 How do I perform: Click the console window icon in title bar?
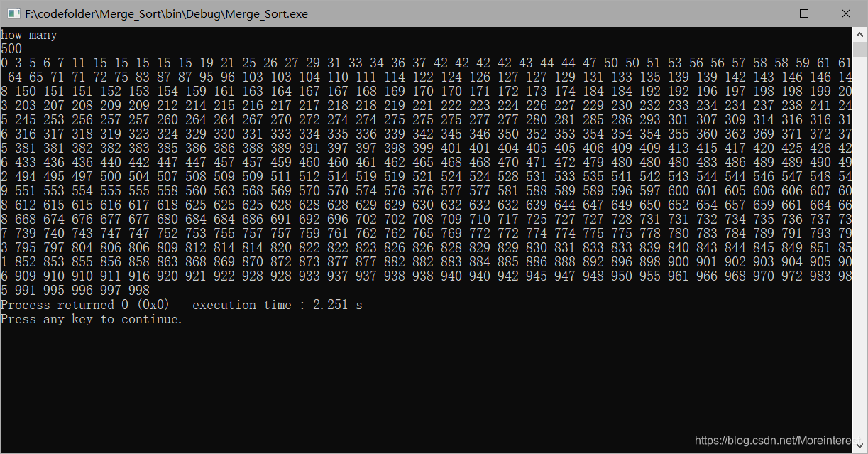pos(13,13)
